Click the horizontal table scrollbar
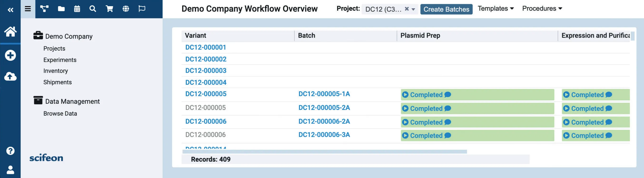This screenshot has height=178, width=644. (325, 152)
